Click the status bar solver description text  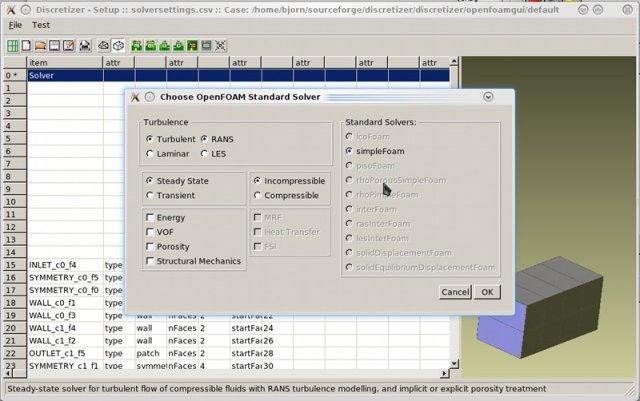[x=276, y=389]
